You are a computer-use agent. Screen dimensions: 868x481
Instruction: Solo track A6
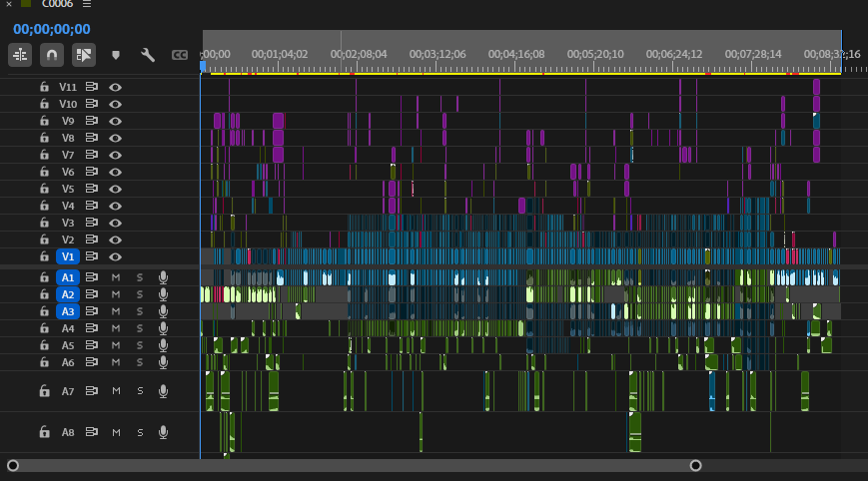point(140,362)
